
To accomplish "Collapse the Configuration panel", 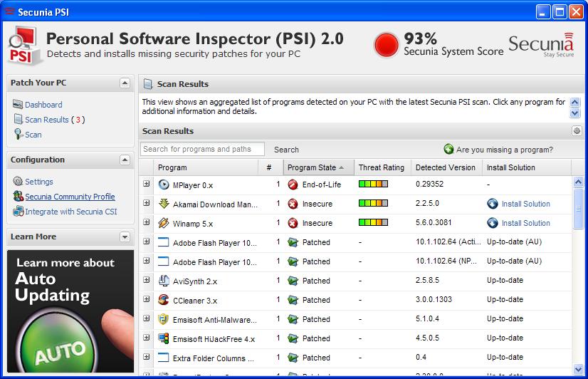I will pos(125,160).
